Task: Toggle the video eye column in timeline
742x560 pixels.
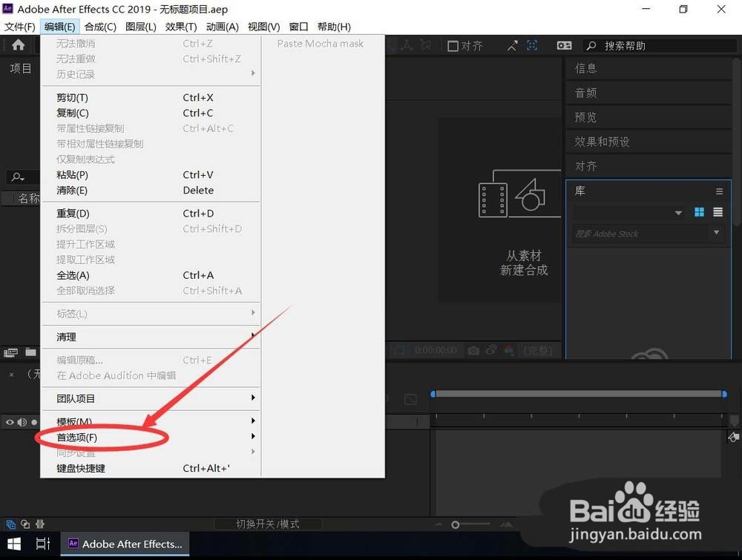Action: coord(10,422)
